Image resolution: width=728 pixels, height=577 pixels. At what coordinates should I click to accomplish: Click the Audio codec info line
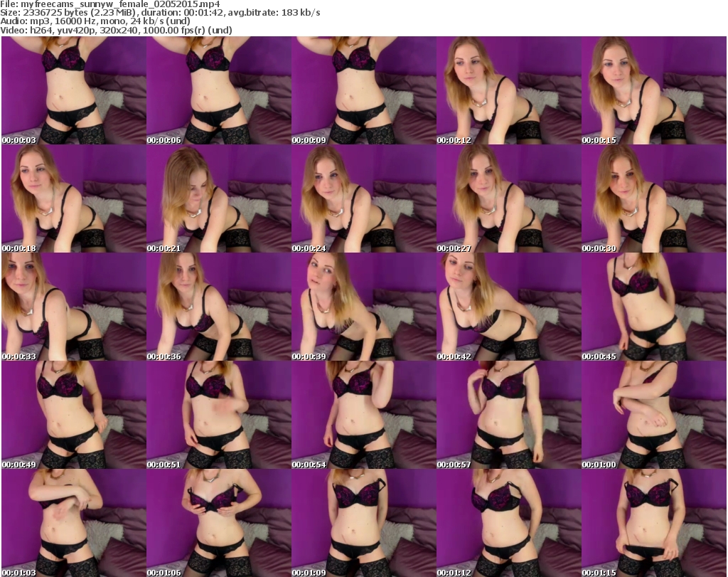click(95, 21)
